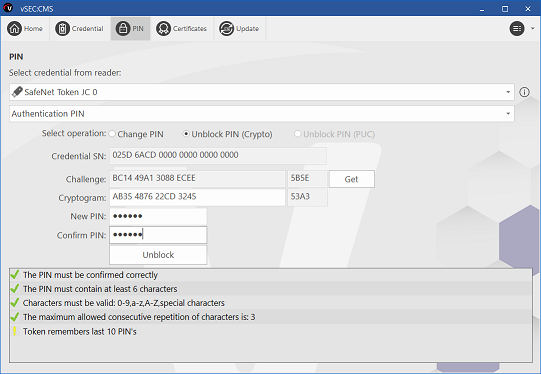Select 'Characters must be valid' row
541x374 pixels.
coord(270,303)
